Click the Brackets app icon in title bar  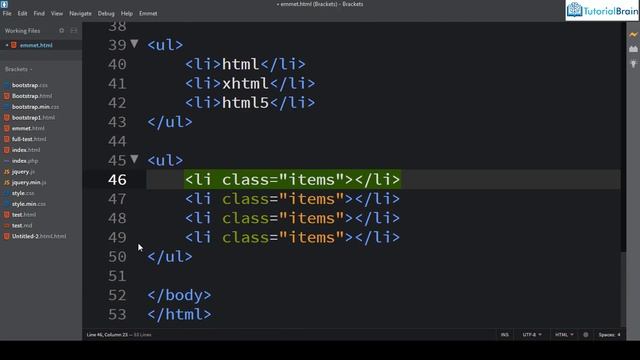4,4
